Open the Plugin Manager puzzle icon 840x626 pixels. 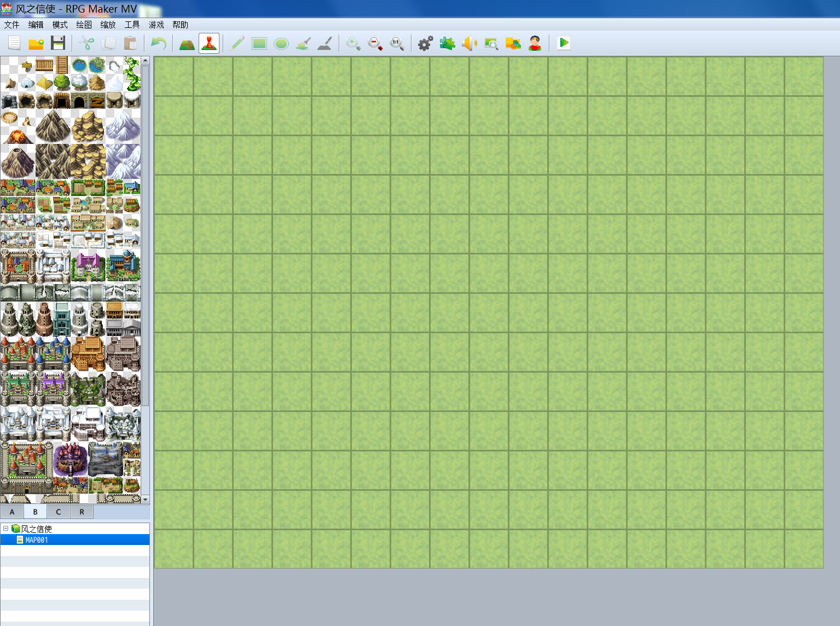[x=448, y=43]
